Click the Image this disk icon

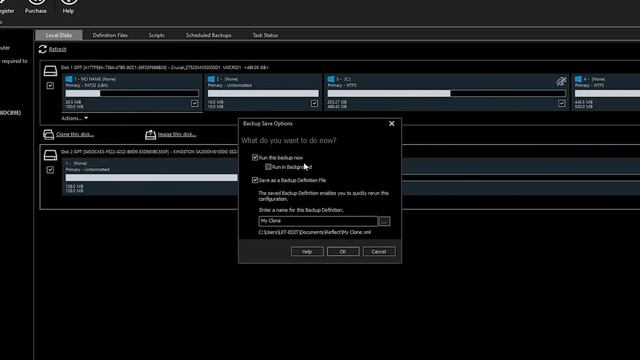tap(150, 134)
